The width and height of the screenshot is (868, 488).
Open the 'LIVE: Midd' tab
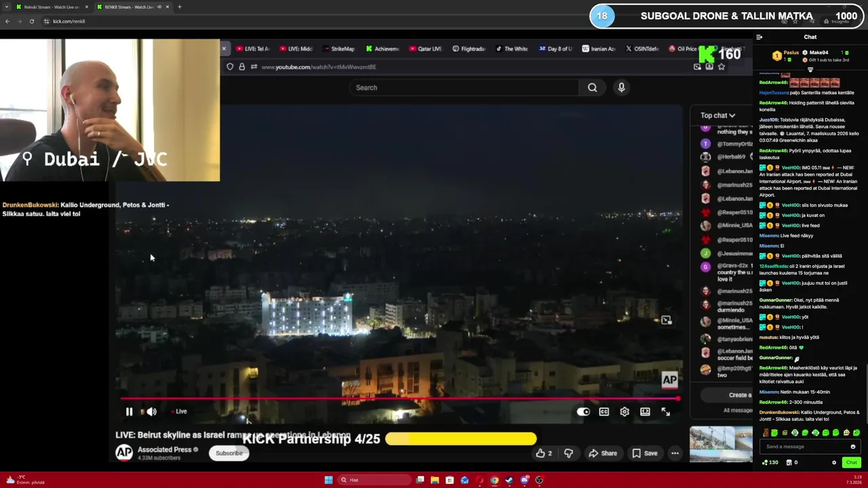pos(296,49)
